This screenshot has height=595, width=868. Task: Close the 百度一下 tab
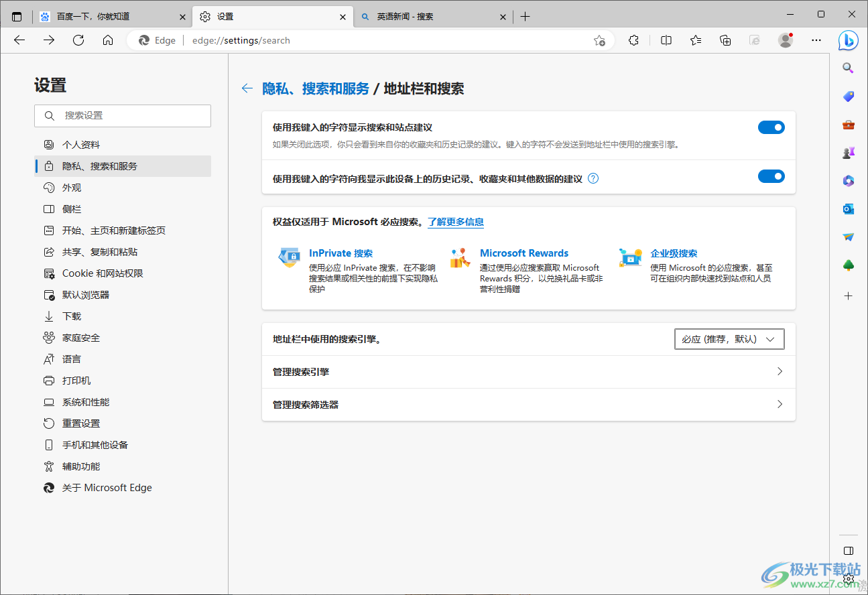pos(182,17)
